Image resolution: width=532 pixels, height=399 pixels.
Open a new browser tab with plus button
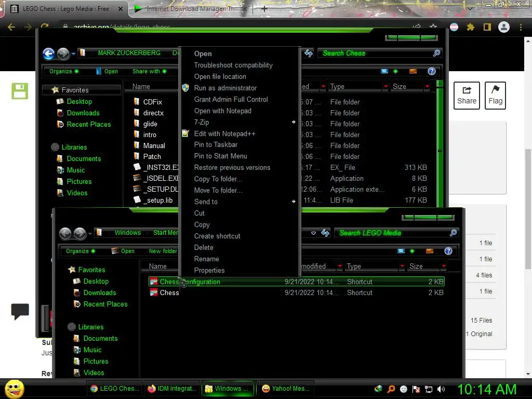point(264,9)
